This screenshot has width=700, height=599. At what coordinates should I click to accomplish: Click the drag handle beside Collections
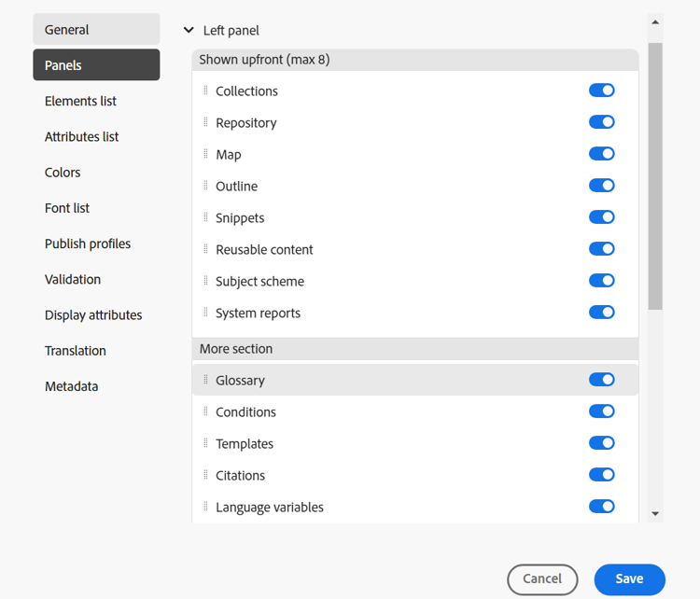pyautogui.click(x=206, y=91)
